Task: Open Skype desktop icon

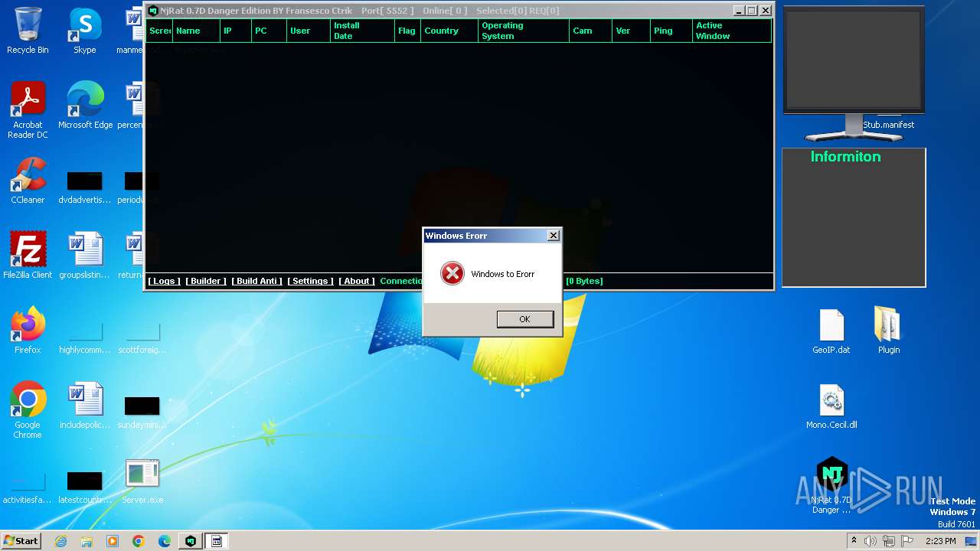Action: [x=84, y=31]
